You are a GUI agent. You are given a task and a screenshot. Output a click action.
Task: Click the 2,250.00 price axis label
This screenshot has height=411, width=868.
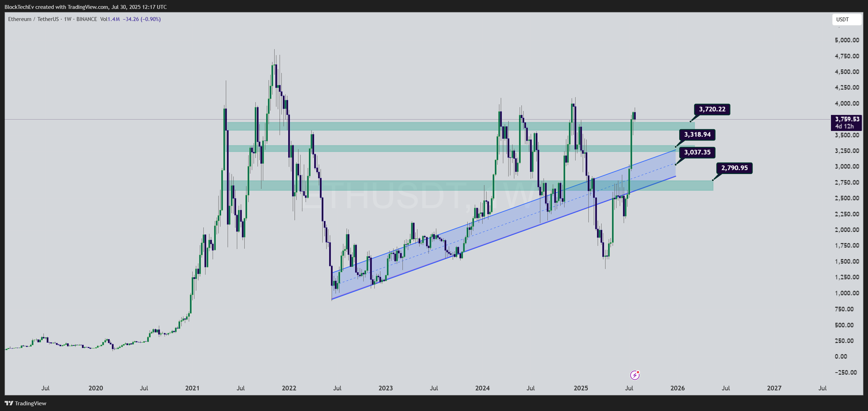pyautogui.click(x=847, y=214)
